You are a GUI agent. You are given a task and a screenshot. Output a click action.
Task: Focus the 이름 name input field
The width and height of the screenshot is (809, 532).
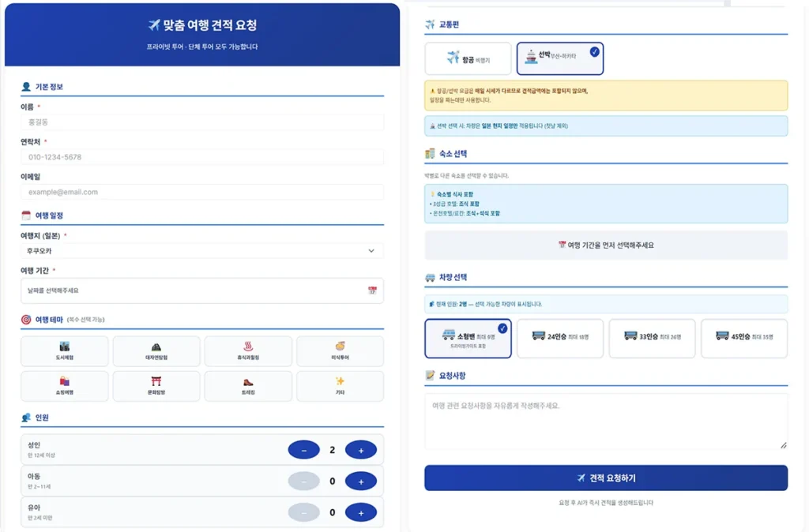point(202,122)
